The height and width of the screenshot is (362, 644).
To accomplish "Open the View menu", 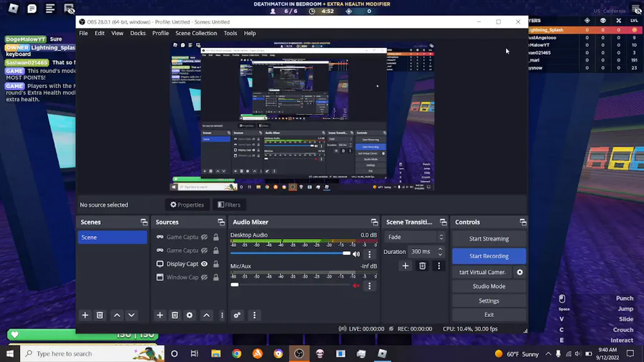I will 117,33.
